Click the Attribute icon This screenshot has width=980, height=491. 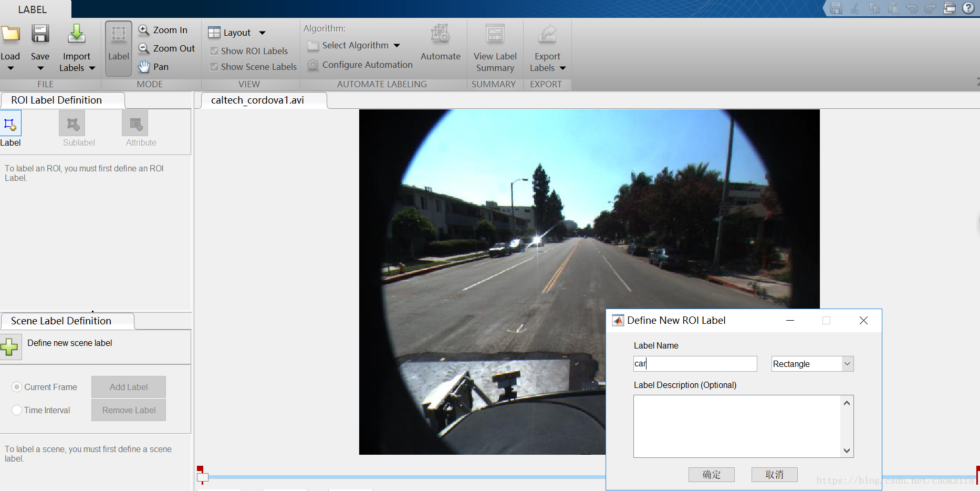click(x=135, y=124)
